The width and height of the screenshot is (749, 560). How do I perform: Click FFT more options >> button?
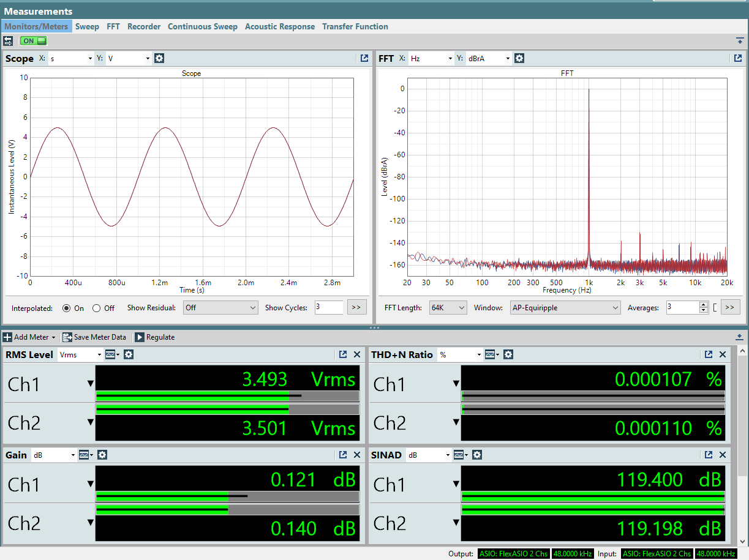[730, 307]
